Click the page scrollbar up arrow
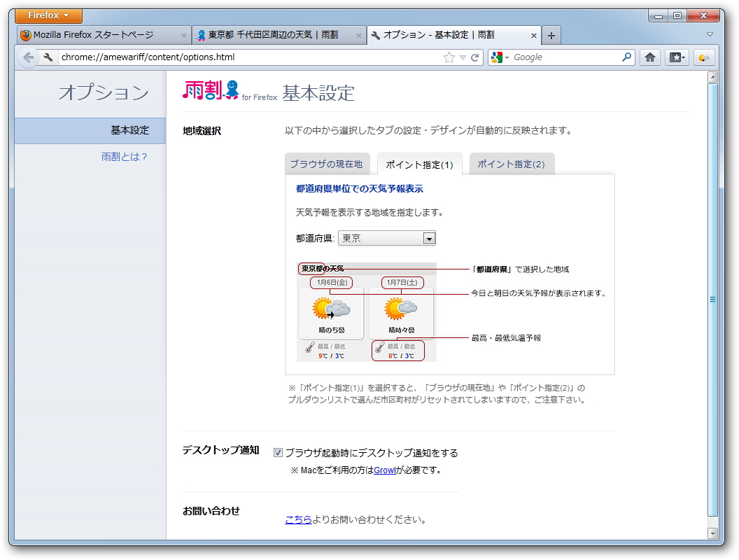 tap(713, 77)
